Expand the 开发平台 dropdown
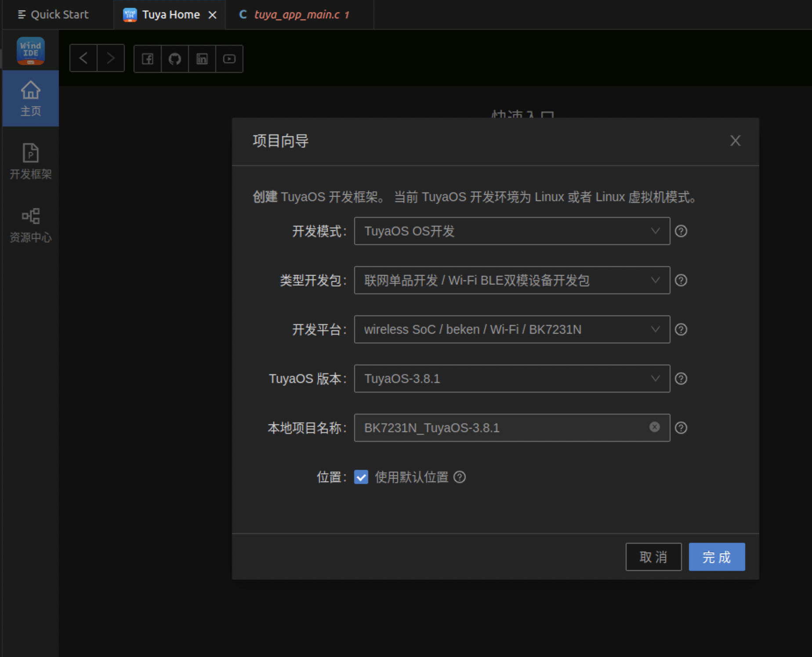812x657 pixels. [x=512, y=329]
